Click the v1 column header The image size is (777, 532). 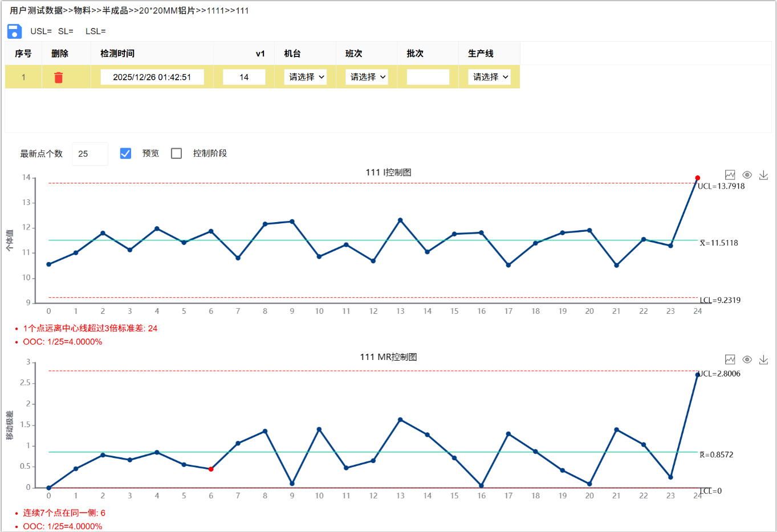(260, 54)
